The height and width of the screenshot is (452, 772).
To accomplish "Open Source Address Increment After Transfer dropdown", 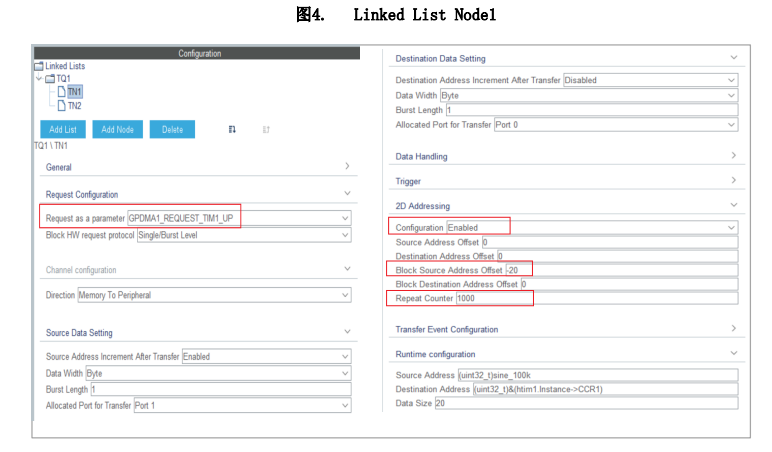I will (345, 356).
